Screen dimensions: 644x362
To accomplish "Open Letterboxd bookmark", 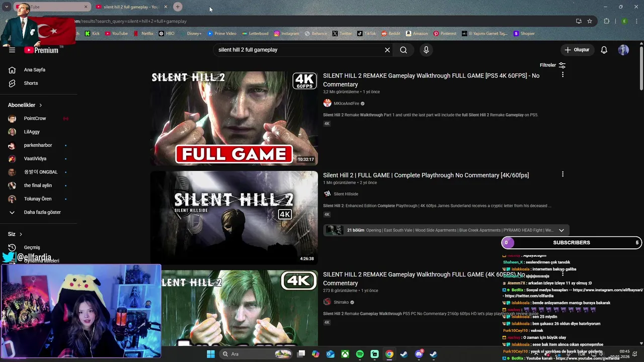I will (x=255, y=34).
